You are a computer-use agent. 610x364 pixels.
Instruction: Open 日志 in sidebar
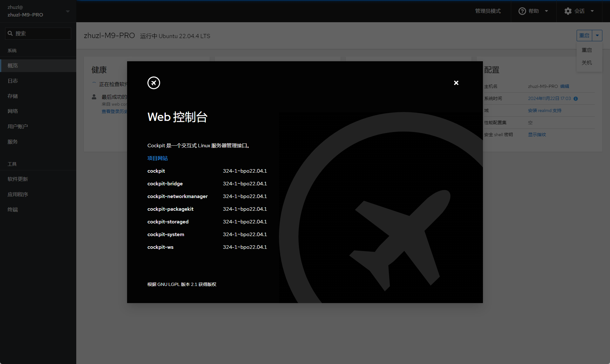click(x=38, y=81)
